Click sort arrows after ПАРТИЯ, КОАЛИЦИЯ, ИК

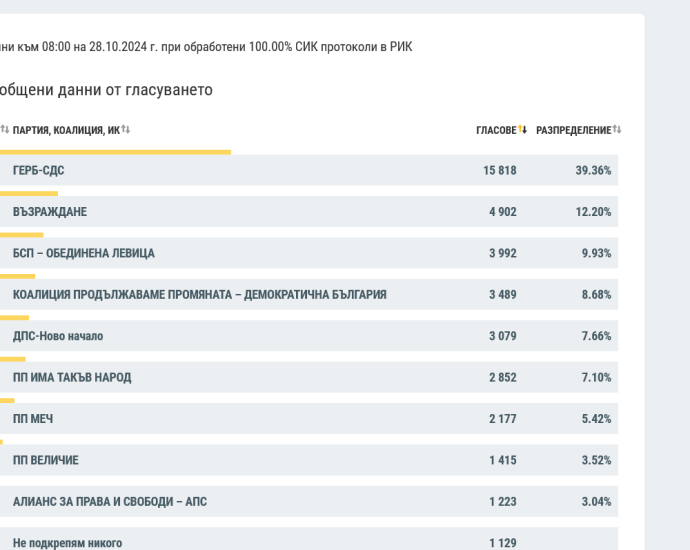pos(126,129)
